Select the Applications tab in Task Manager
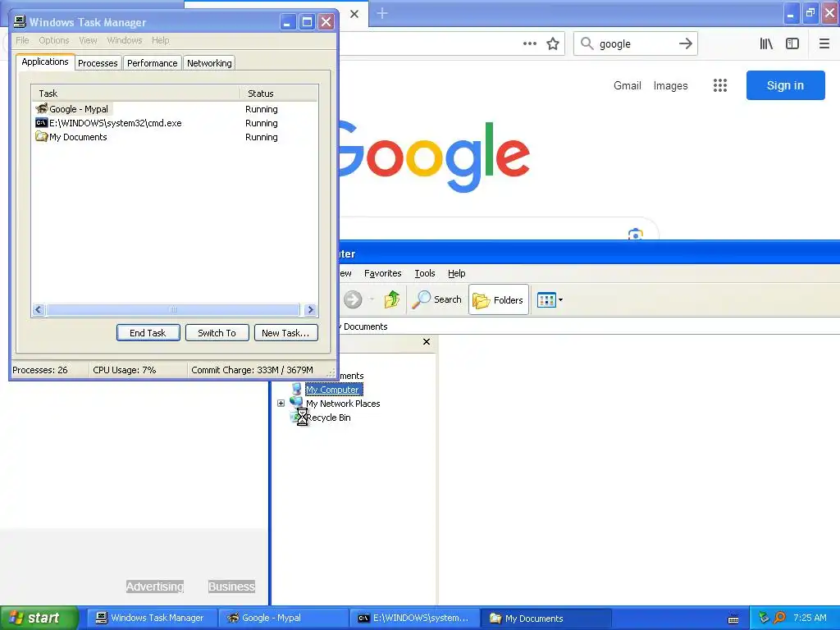Image resolution: width=840 pixels, height=630 pixels. (45, 62)
